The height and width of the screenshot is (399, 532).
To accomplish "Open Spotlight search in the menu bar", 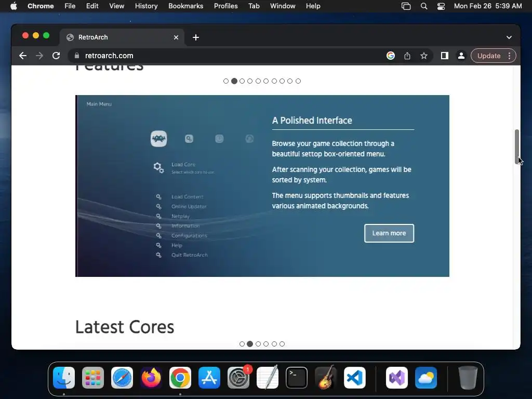I will 424,6.
